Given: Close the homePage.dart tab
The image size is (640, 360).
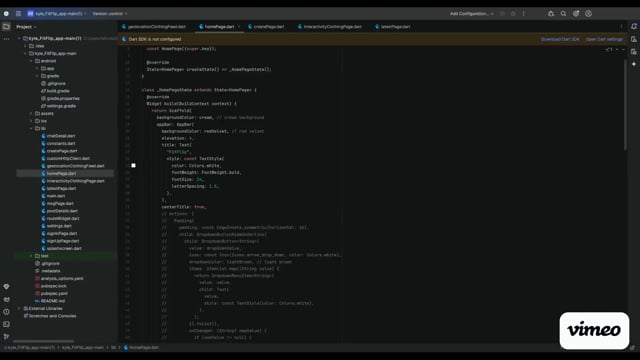Looking at the screenshot, I should point(239,27).
